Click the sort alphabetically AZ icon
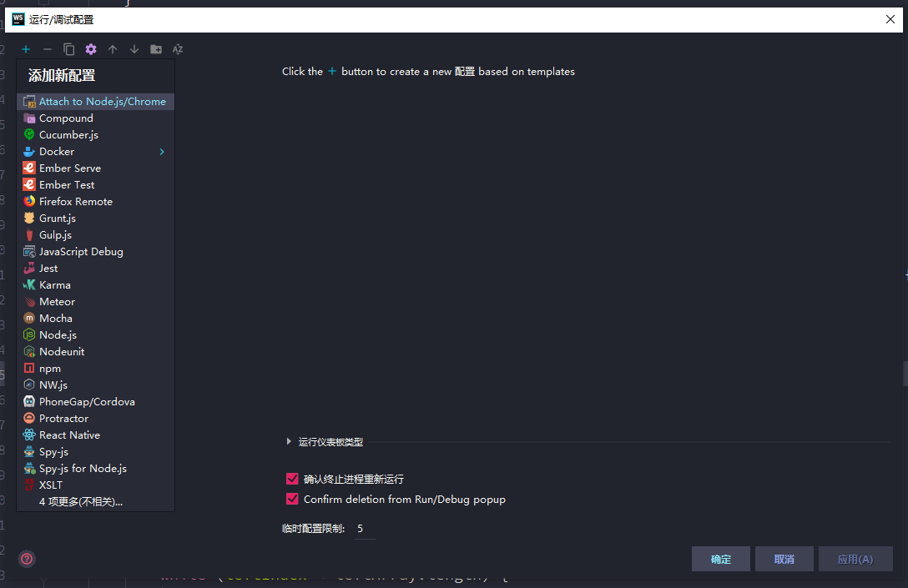The height and width of the screenshot is (588, 908). pos(178,49)
